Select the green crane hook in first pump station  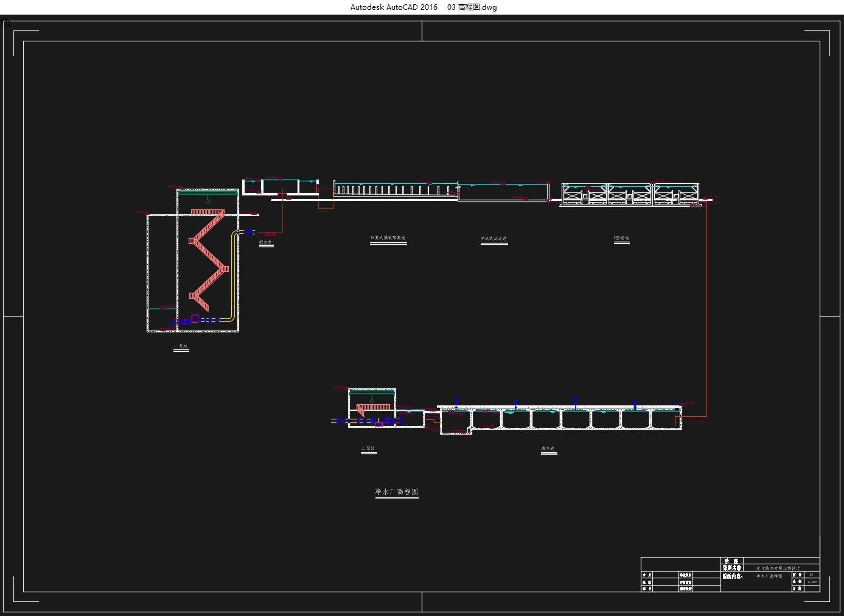coord(208,199)
